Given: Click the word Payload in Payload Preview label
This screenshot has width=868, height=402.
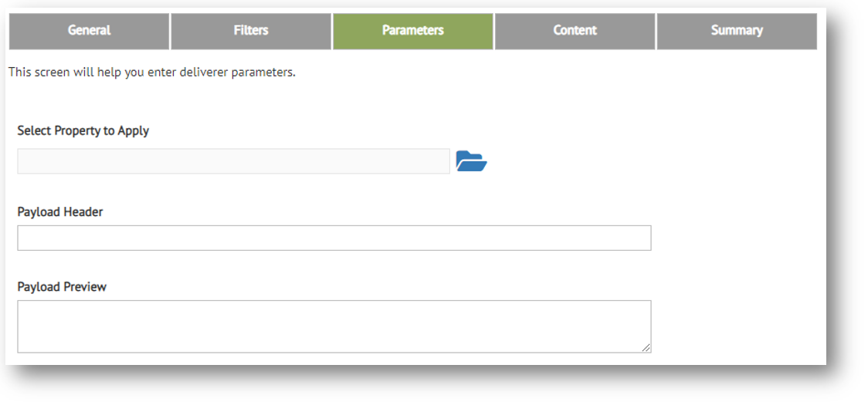Looking at the screenshot, I should 38,287.
